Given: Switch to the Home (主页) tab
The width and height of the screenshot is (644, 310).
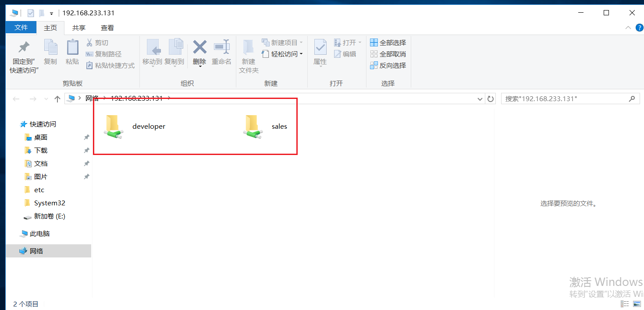Looking at the screenshot, I should click(x=50, y=28).
